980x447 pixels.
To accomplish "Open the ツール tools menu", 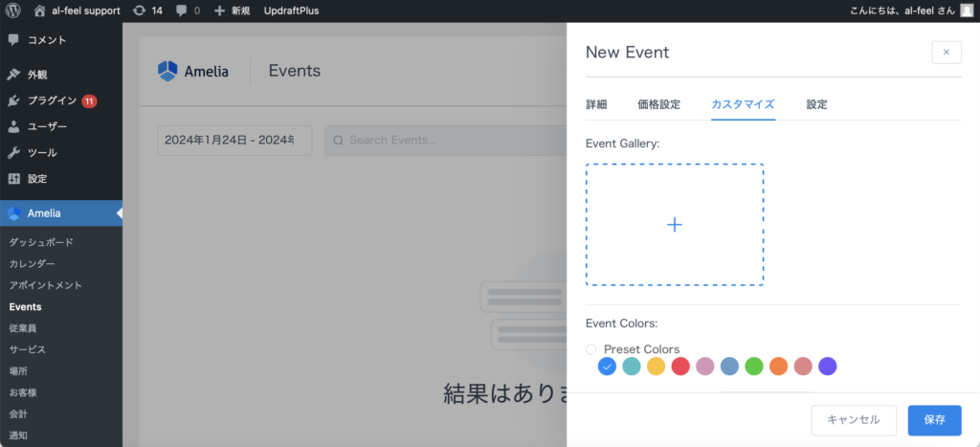I will 41,152.
